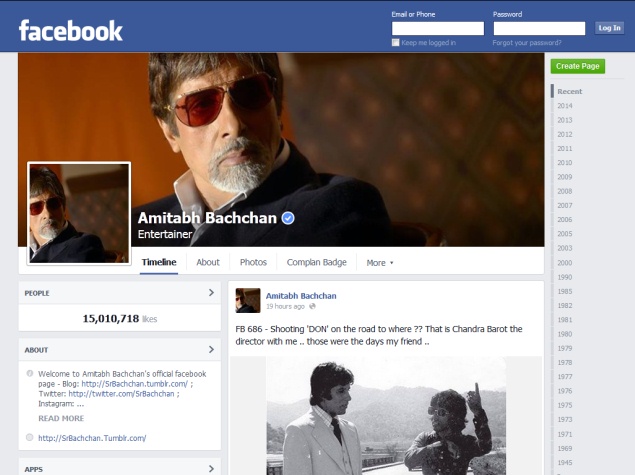Jump to 1990 in the timeline
Viewport: 635px width, 475px height.
point(565,277)
